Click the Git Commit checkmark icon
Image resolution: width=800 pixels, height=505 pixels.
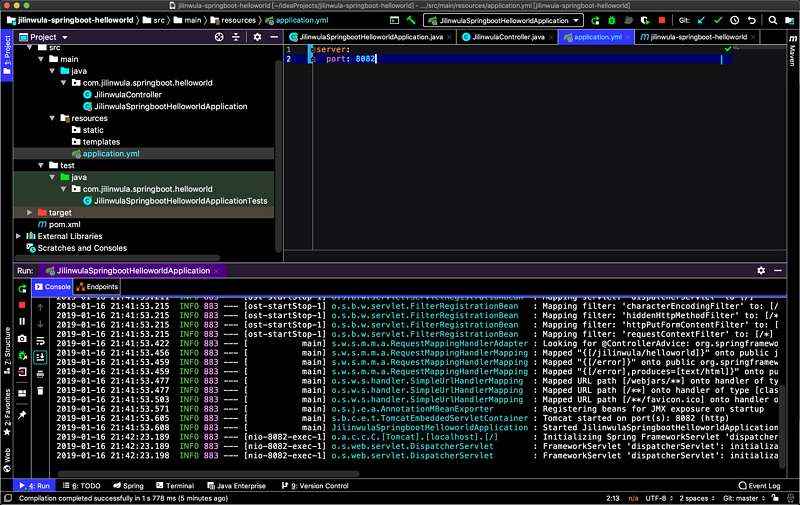point(718,20)
